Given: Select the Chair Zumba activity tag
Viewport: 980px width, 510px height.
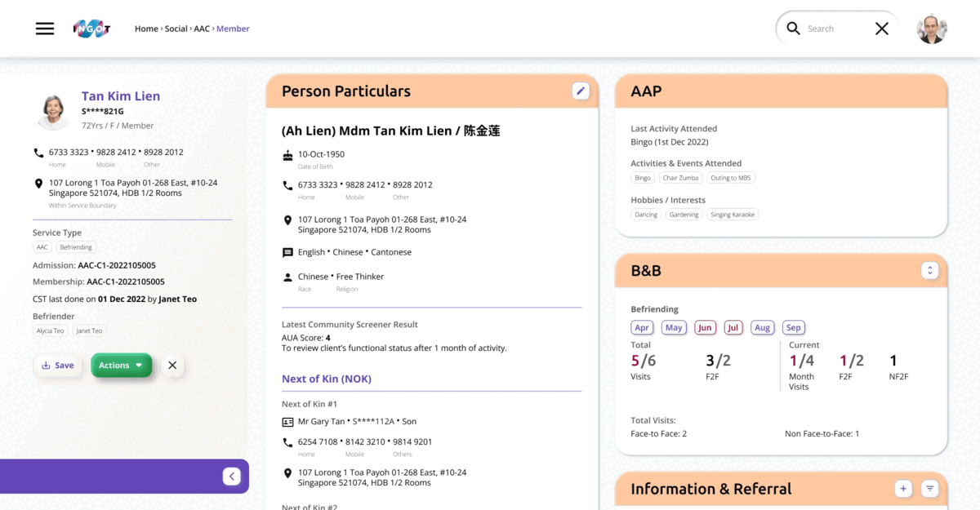Looking at the screenshot, I should point(680,178).
